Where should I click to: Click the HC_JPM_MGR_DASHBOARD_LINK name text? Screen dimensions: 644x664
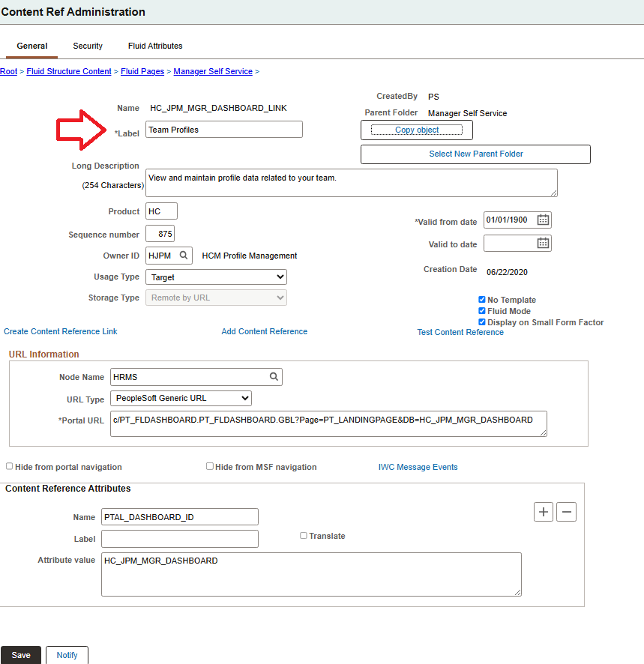pyautogui.click(x=218, y=108)
